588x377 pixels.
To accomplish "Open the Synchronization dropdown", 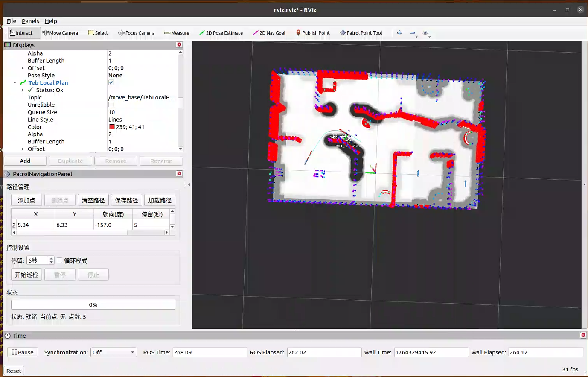I will click(114, 352).
